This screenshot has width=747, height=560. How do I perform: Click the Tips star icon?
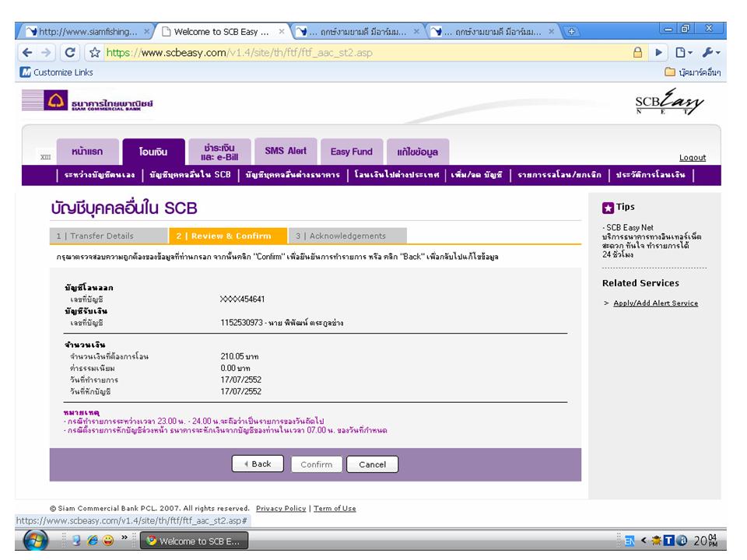[608, 208]
